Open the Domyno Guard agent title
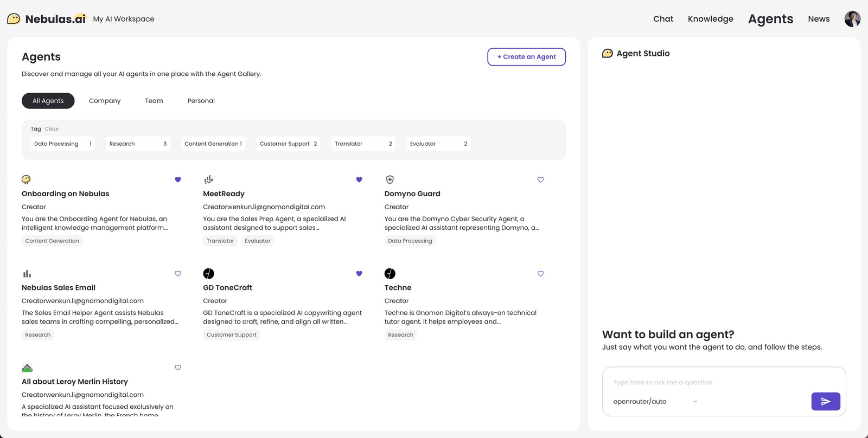Image resolution: width=868 pixels, height=438 pixels. tap(412, 194)
